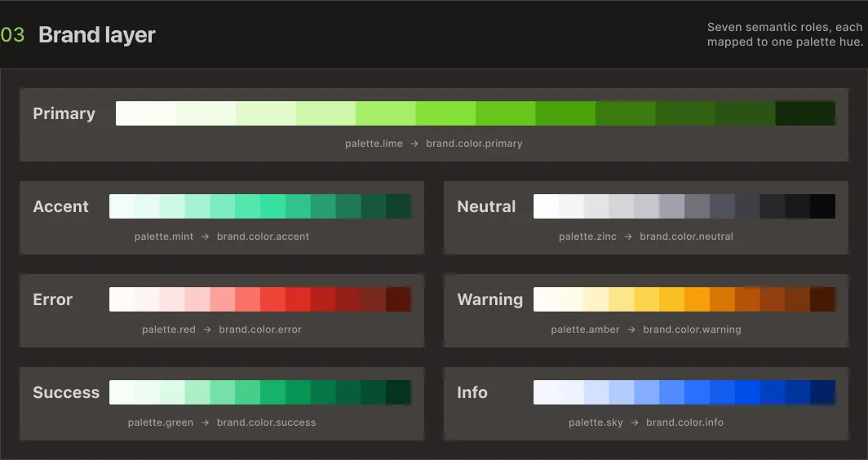Click the "brand.color.warning" token

[692, 330]
